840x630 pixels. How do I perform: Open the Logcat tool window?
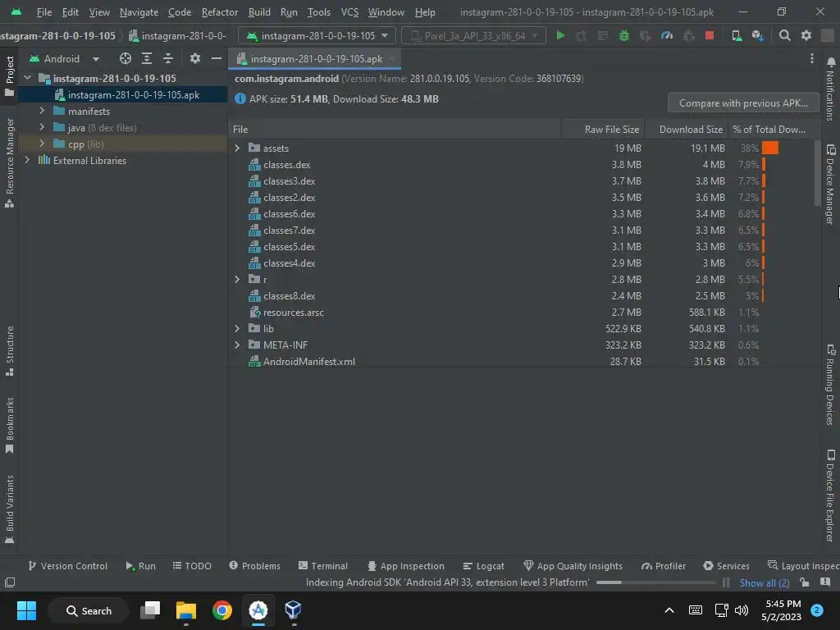coord(484,566)
